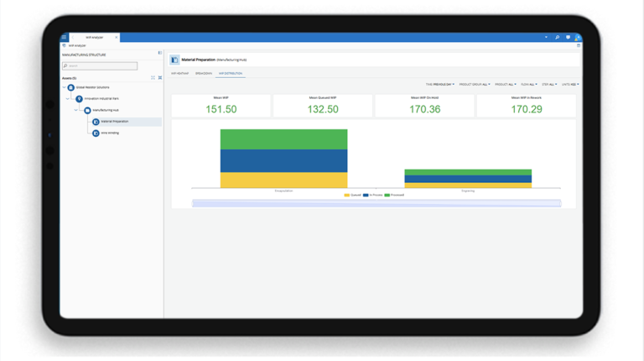The height and width of the screenshot is (361, 644).
Task: Click the asset search input field
Action: [x=101, y=65]
